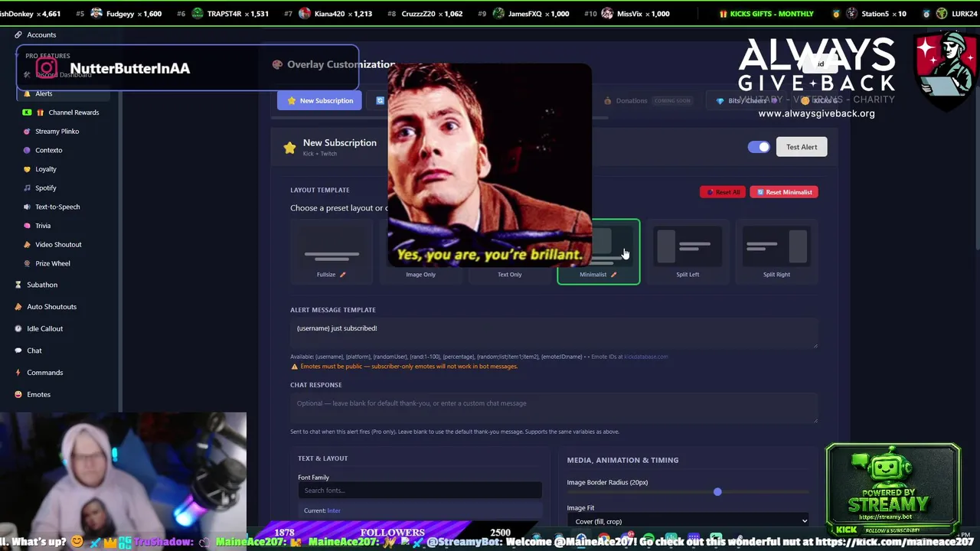980x551 pixels.
Task: Click the Subathon hourglass icon
Action: [x=18, y=285]
